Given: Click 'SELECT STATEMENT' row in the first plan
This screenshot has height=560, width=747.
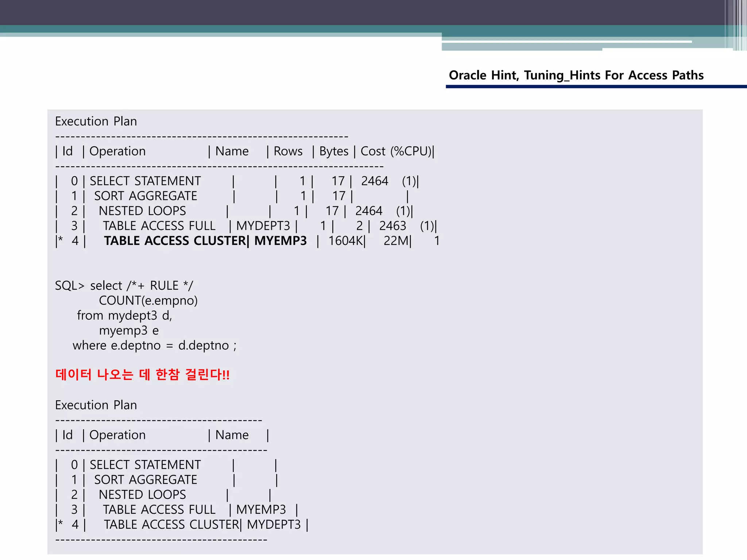Looking at the screenshot, I should 145,181.
